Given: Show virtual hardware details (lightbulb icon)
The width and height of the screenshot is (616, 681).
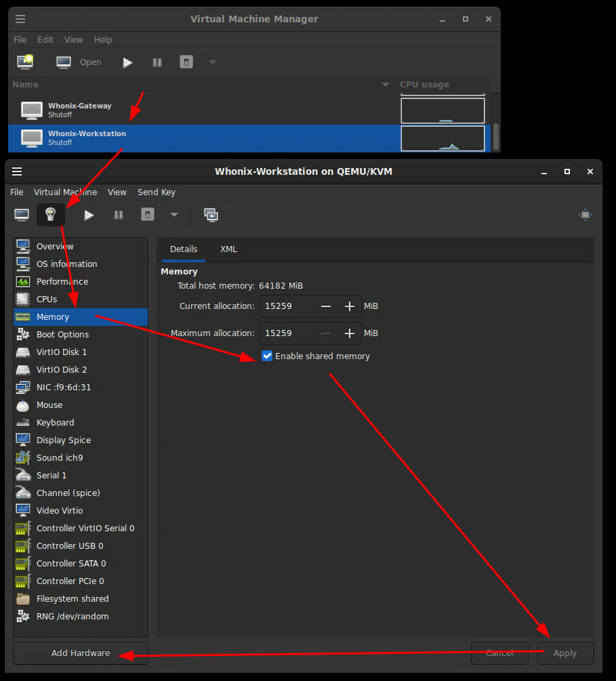Looking at the screenshot, I should point(51,215).
